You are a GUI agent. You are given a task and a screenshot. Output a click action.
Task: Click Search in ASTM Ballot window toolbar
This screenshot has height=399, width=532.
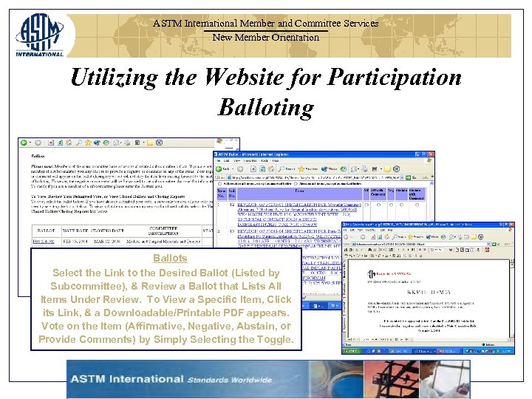(x=287, y=169)
